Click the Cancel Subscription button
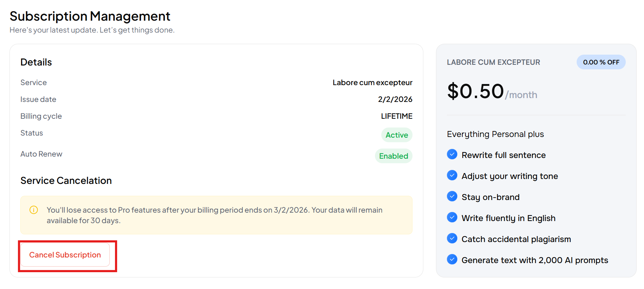Screen dimensions: 644x289 point(65,255)
